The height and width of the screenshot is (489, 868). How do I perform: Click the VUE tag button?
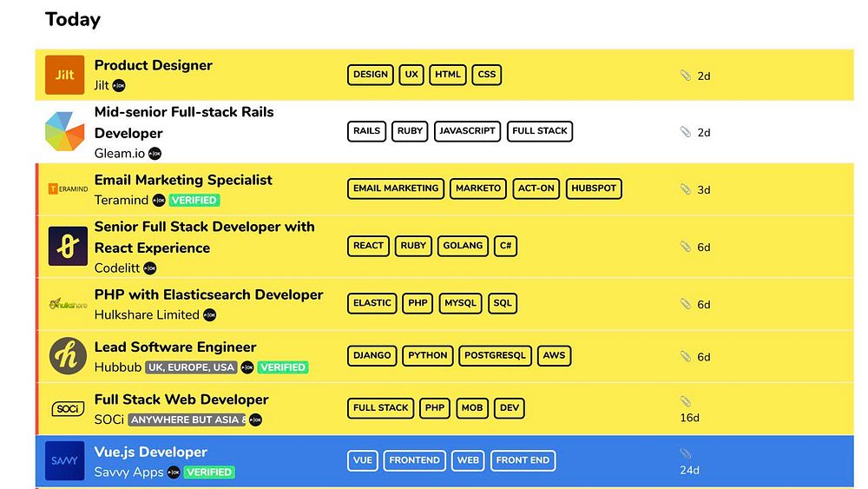362,460
